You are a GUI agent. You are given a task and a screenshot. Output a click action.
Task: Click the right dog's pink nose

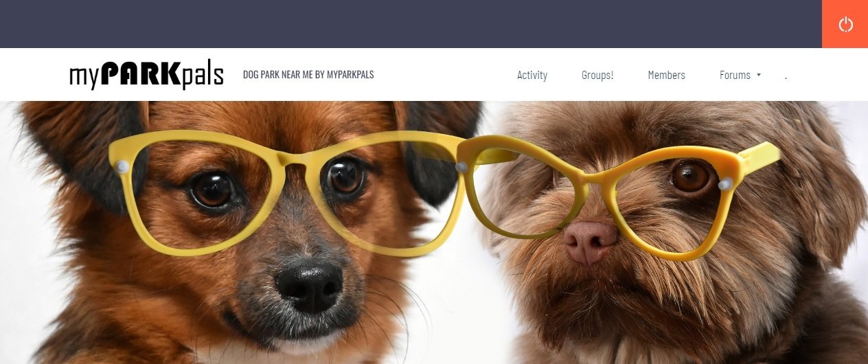point(590,241)
